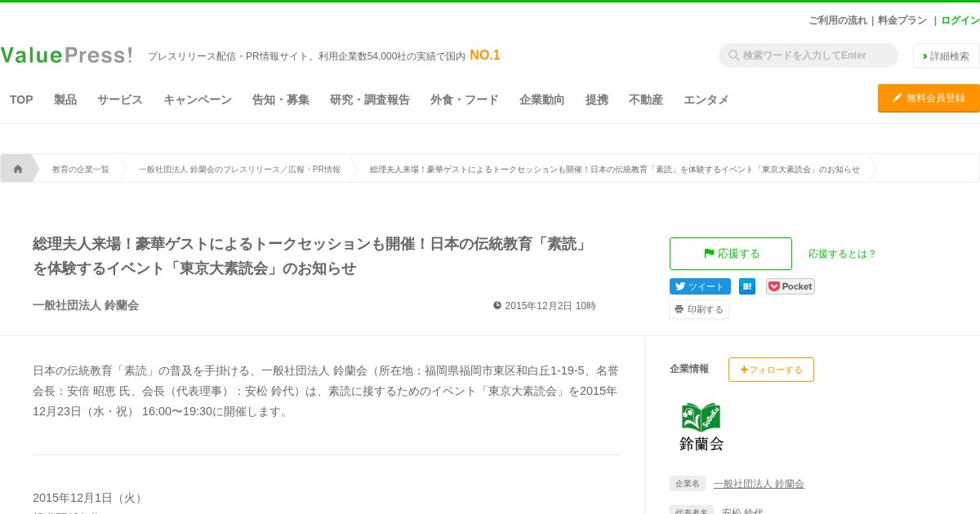Click the 無料会員登録 orange button
This screenshot has width=980, height=514.
pyautogui.click(x=929, y=98)
